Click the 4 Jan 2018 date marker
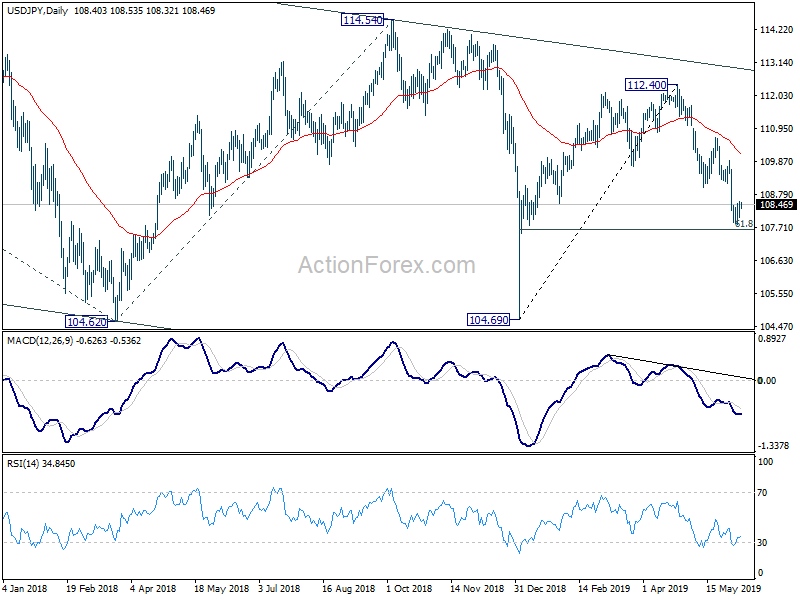 24,588
